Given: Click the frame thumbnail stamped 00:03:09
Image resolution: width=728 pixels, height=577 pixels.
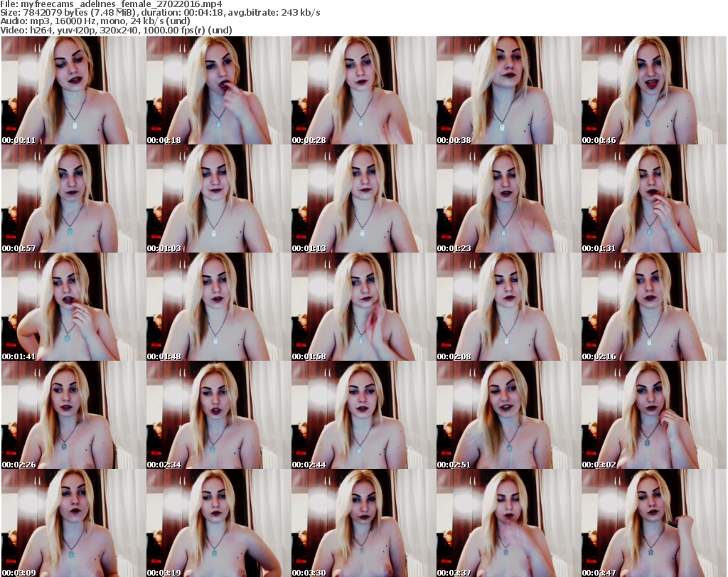Looking at the screenshot, I should pyautogui.click(x=73, y=523).
